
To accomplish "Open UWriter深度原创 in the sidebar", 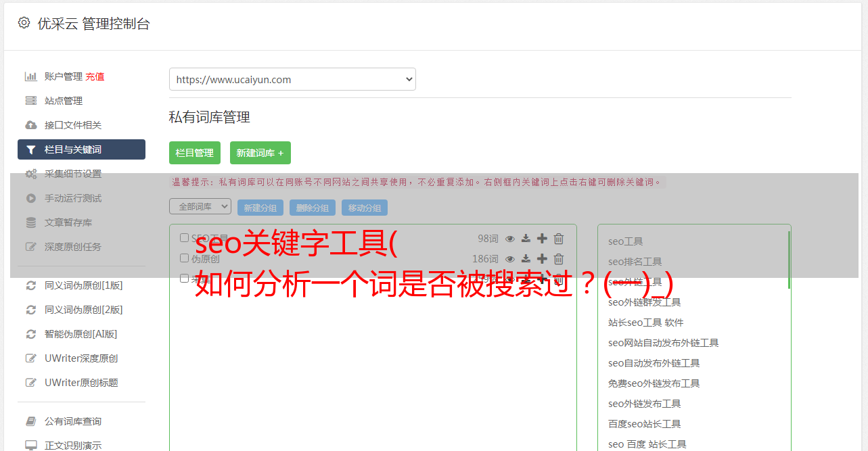I will tap(81, 358).
